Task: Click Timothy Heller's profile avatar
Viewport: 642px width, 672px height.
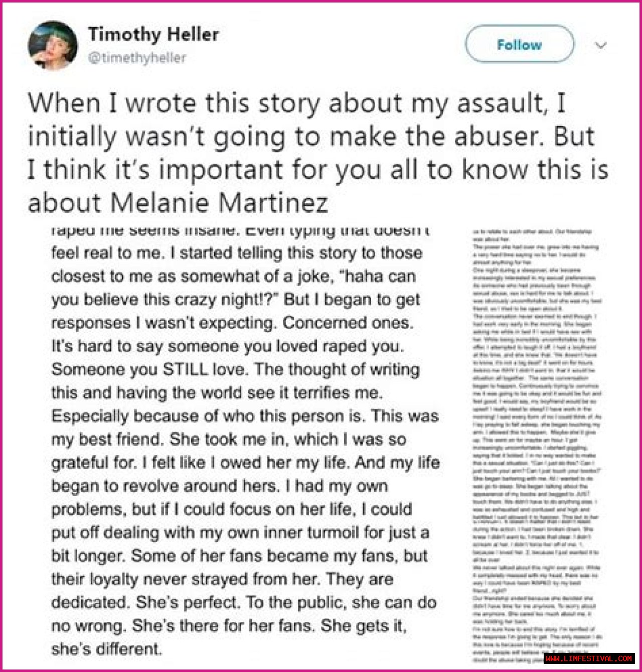Action: [x=53, y=45]
